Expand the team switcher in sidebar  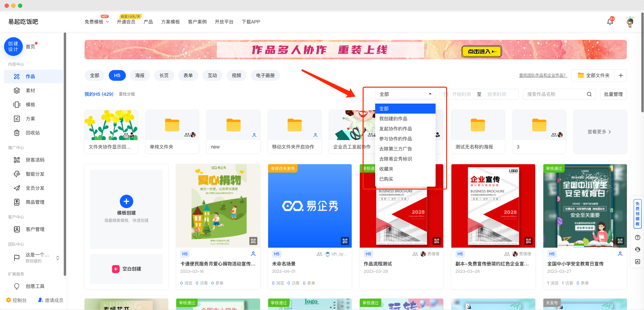point(57,258)
